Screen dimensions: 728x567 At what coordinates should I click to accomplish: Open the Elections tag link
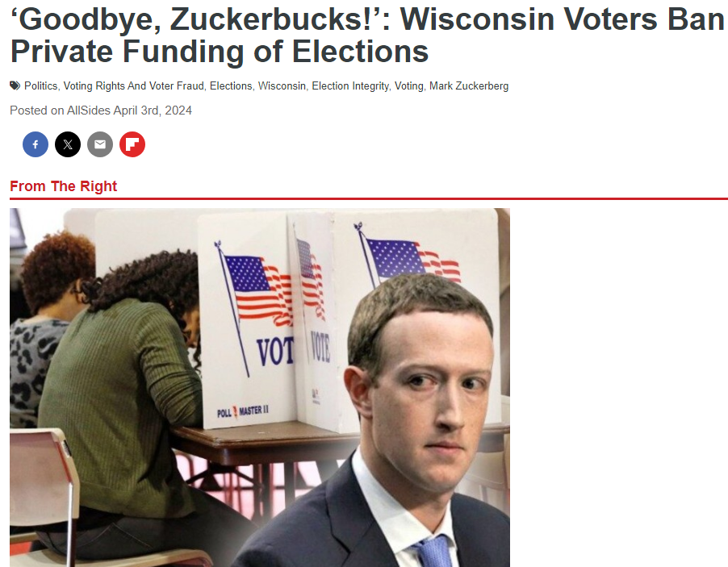click(231, 85)
